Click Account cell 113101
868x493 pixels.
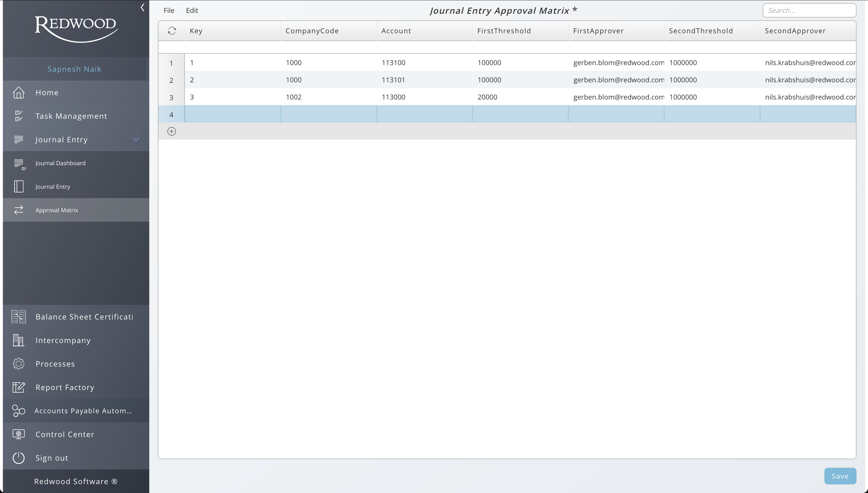click(x=425, y=80)
